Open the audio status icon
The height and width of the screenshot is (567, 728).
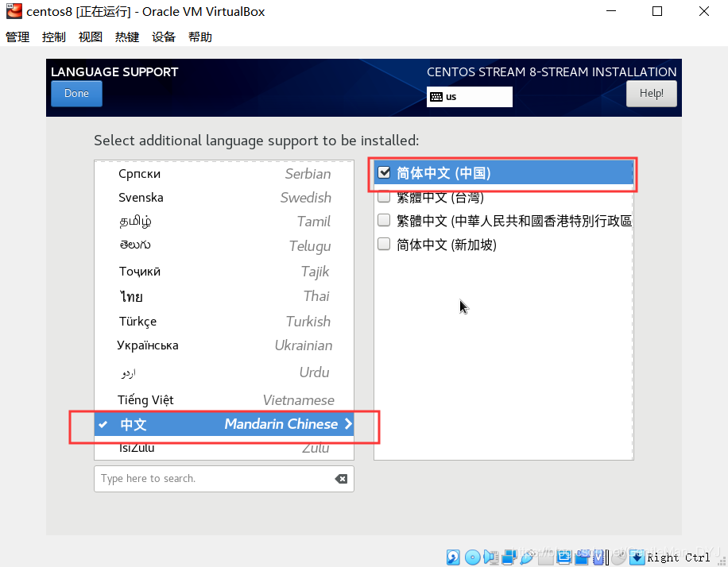click(x=491, y=557)
